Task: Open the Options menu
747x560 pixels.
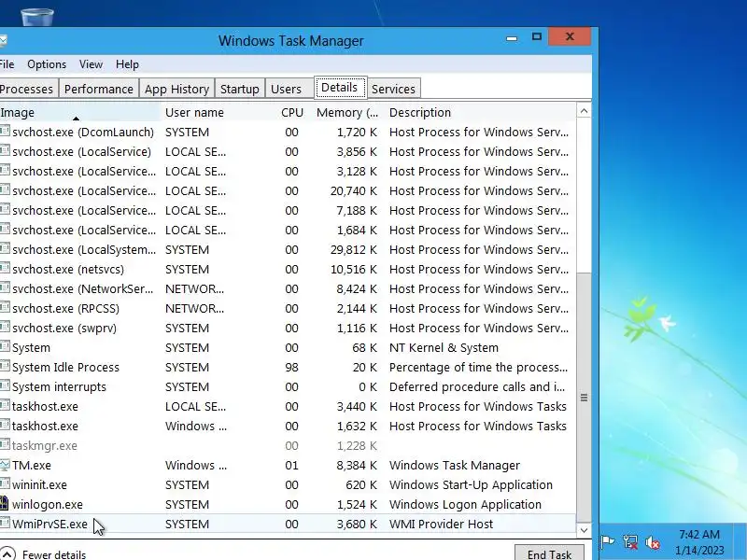Action: click(x=47, y=64)
